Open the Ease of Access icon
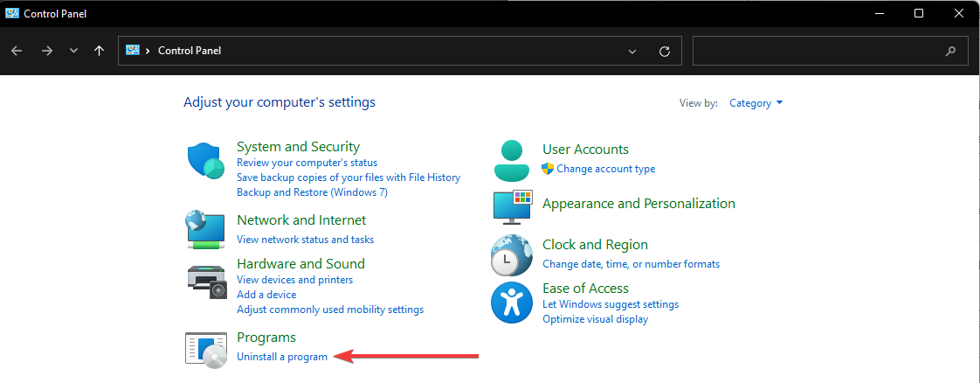 (x=511, y=303)
